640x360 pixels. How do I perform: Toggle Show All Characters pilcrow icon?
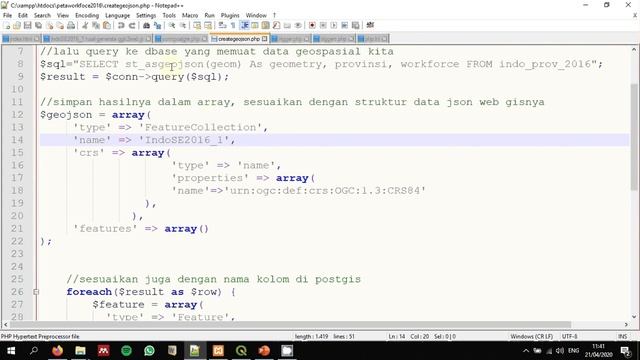[x=233, y=25]
